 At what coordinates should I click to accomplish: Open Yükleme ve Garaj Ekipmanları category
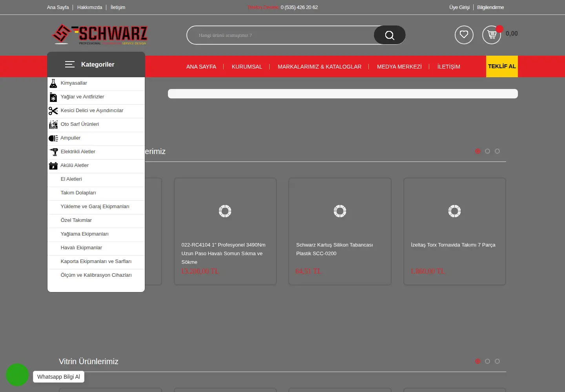point(96,207)
